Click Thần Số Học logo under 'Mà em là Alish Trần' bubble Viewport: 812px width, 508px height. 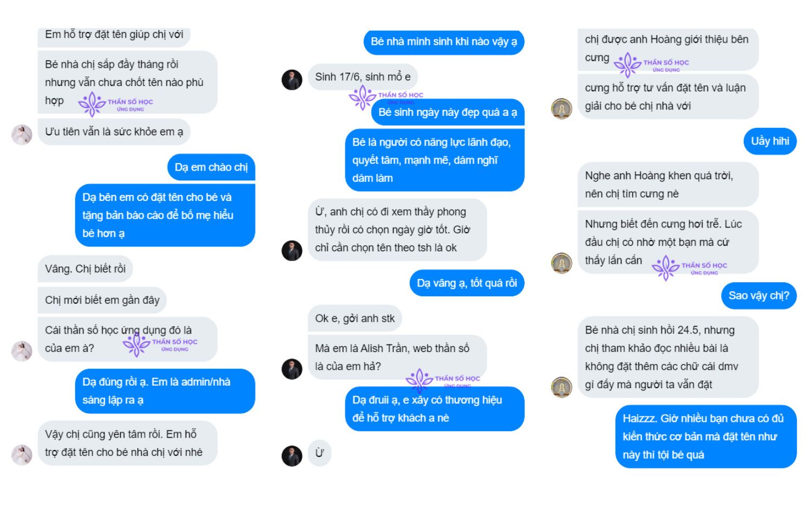443,380
